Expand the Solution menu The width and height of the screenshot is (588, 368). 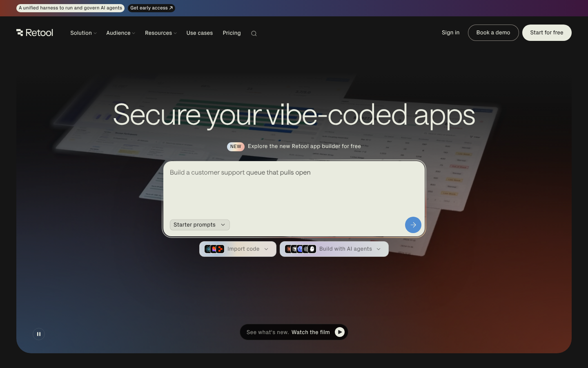click(83, 33)
